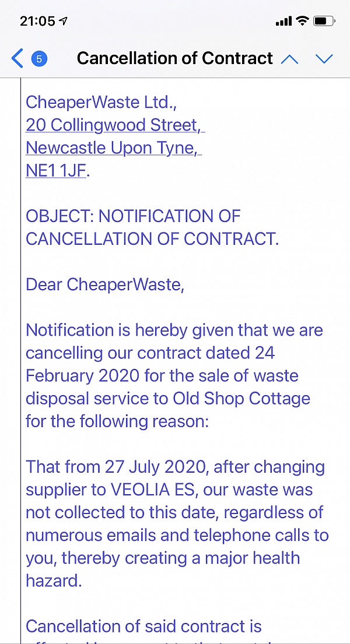The height and width of the screenshot is (644, 350).
Task: Tap the 21:05 clock in status bar
Action: click(37, 21)
